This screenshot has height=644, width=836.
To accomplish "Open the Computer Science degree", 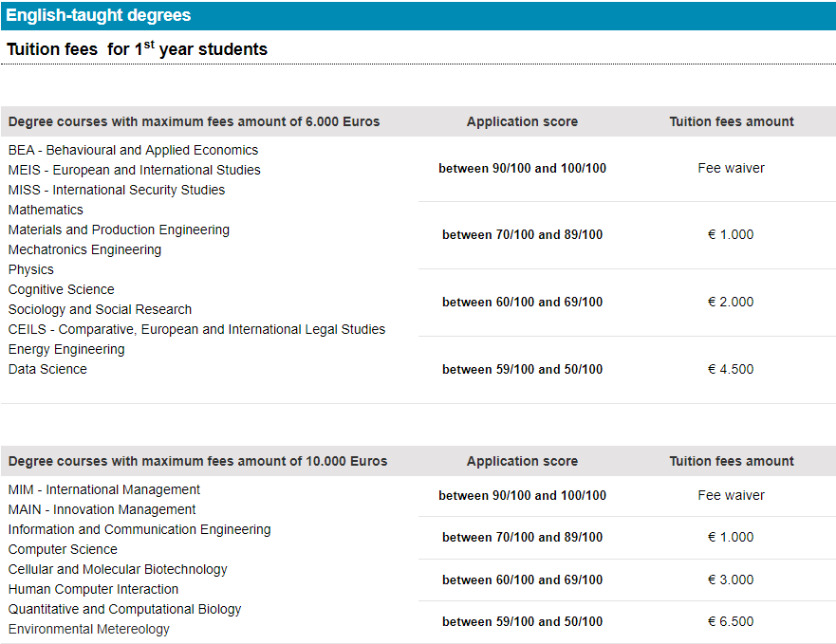I will coord(63,549).
